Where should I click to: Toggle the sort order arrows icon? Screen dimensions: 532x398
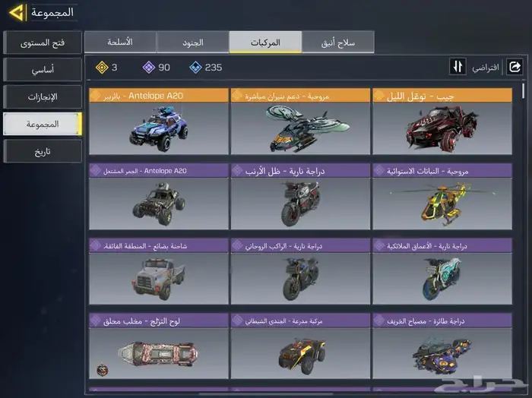[x=458, y=66]
